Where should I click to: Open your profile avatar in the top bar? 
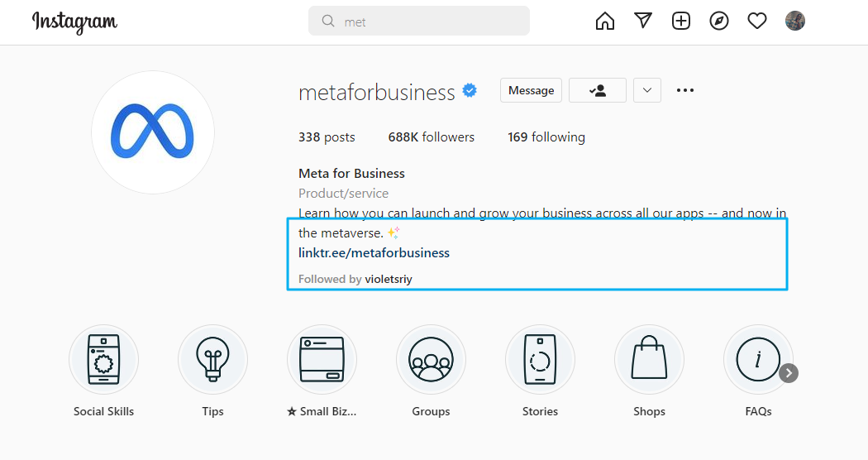795,21
